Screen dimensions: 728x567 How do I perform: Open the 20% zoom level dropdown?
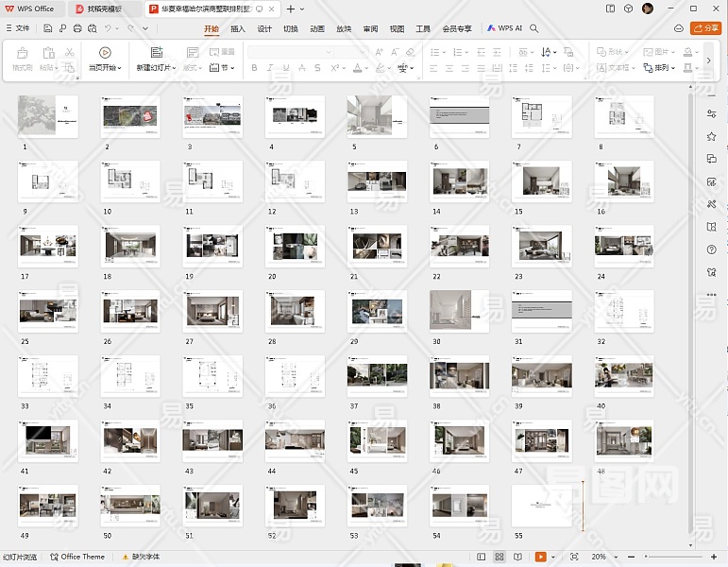coord(602,557)
